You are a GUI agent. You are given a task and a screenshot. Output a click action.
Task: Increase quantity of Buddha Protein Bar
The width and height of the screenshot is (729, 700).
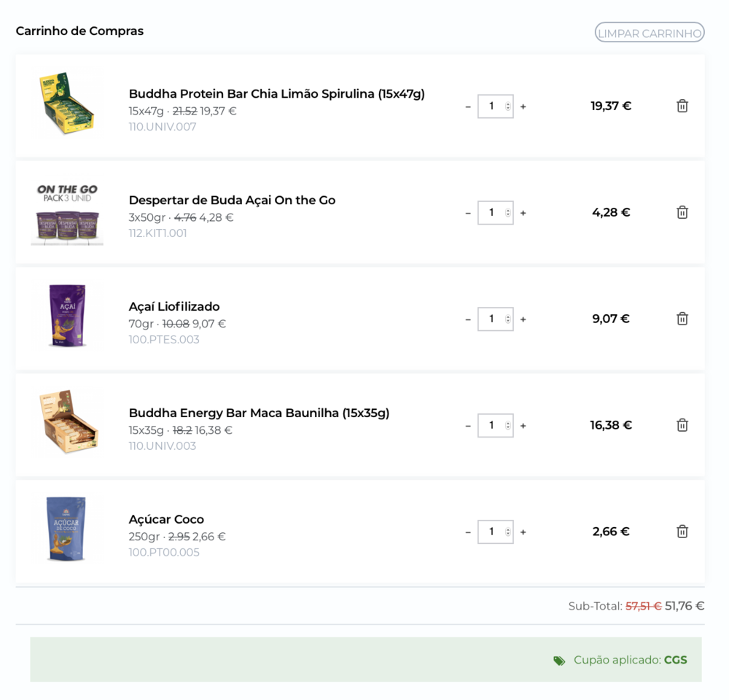click(523, 106)
